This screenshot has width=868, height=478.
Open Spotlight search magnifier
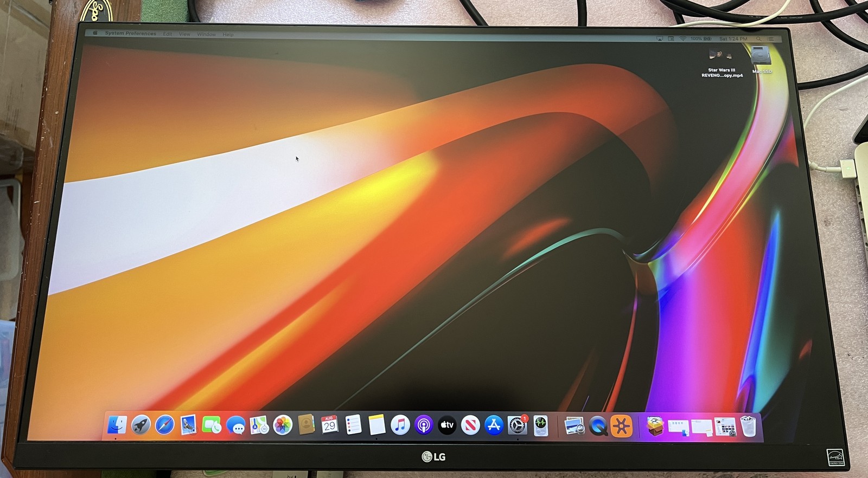[759, 39]
